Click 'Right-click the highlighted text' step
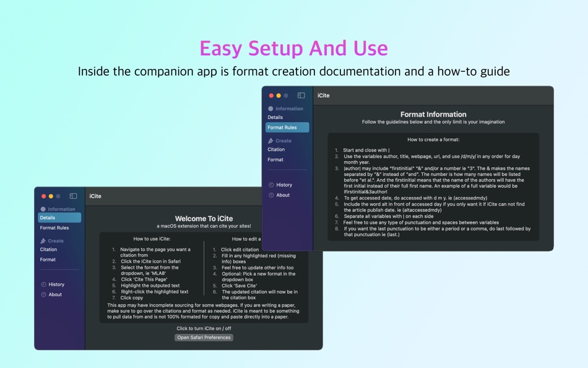 [154, 292]
